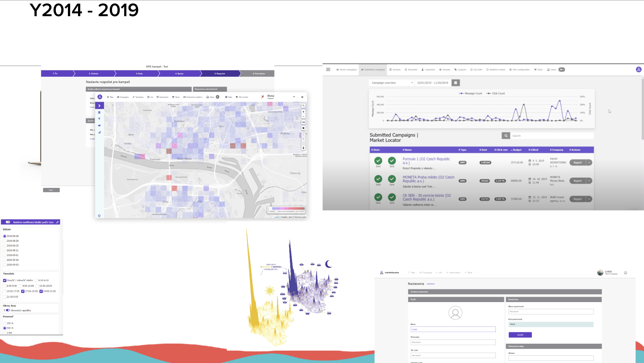This screenshot has width=644, height=363.
Task: Toggle the Slovenská republika switch
Action: (8, 310)
